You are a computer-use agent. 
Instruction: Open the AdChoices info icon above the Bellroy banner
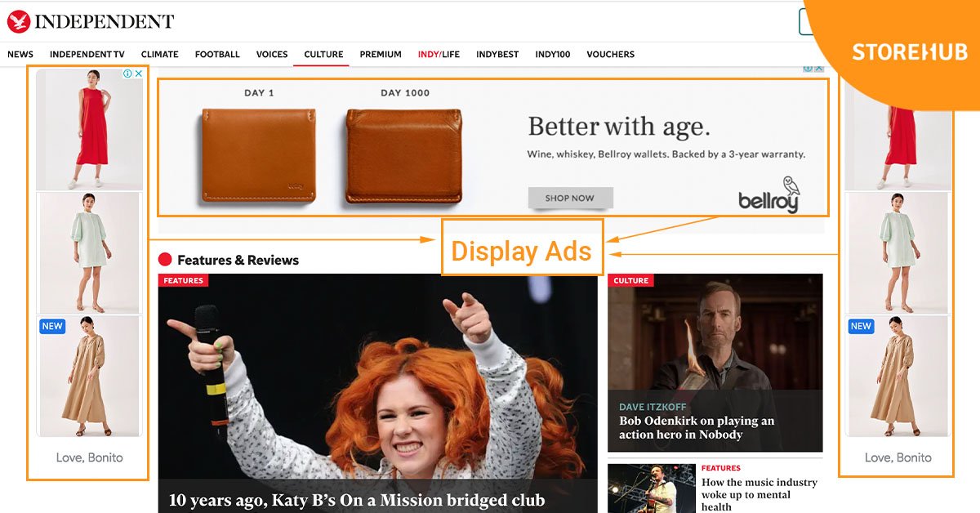click(x=808, y=69)
